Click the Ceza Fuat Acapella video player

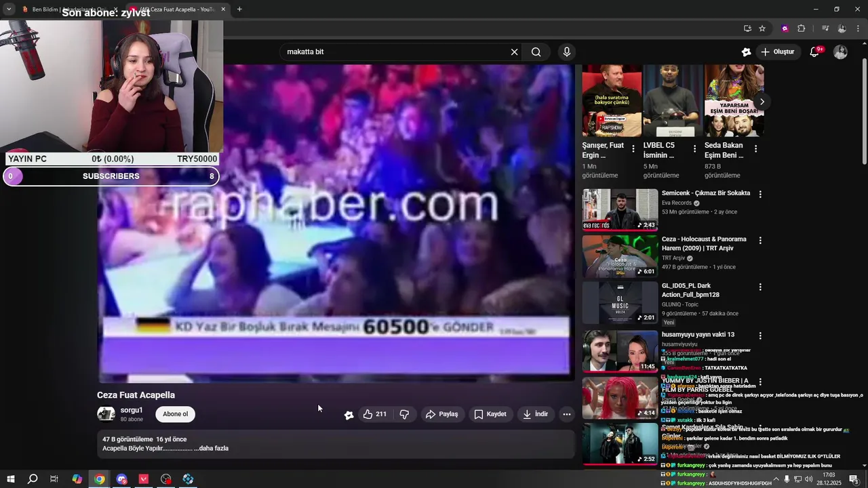tap(336, 224)
